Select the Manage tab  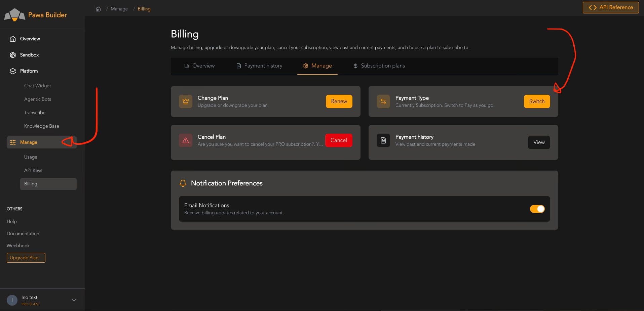317,66
